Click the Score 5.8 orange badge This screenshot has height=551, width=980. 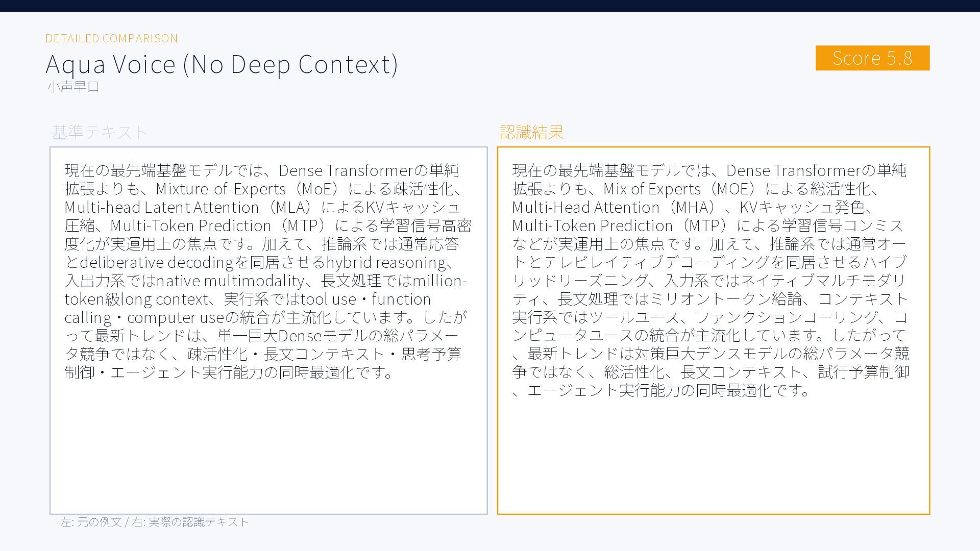(x=872, y=58)
